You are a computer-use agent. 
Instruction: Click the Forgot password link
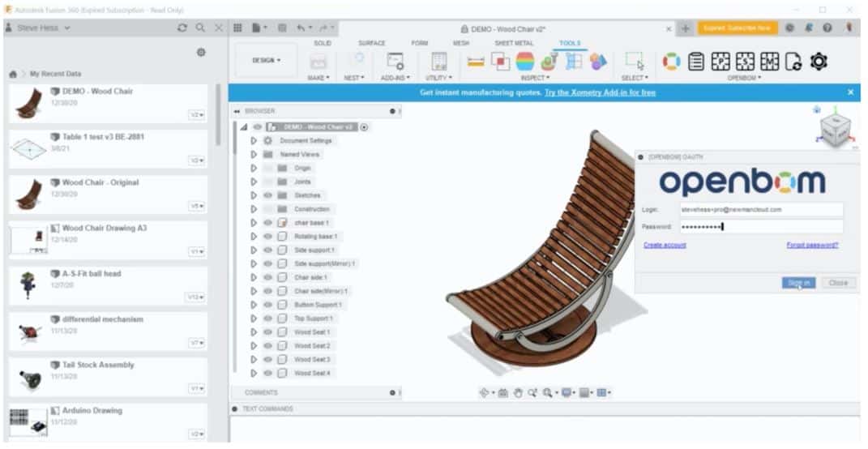(812, 246)
